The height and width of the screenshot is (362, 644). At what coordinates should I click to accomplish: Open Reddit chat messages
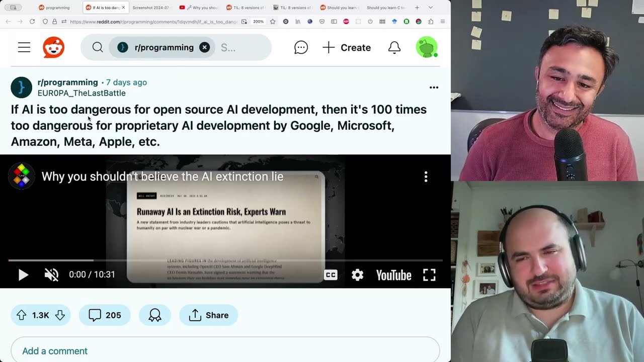pyautogui.click(x=301, y=48)
